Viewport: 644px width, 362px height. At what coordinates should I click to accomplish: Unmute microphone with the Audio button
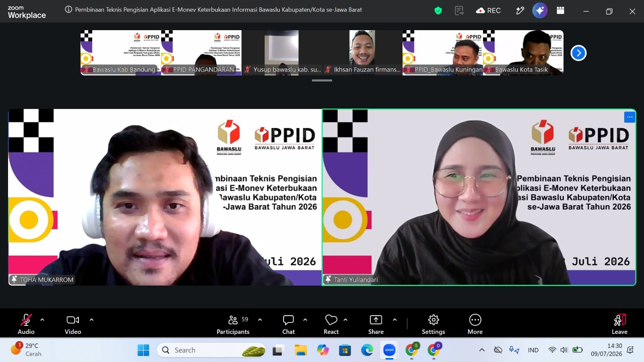click(x=26, y=324)
